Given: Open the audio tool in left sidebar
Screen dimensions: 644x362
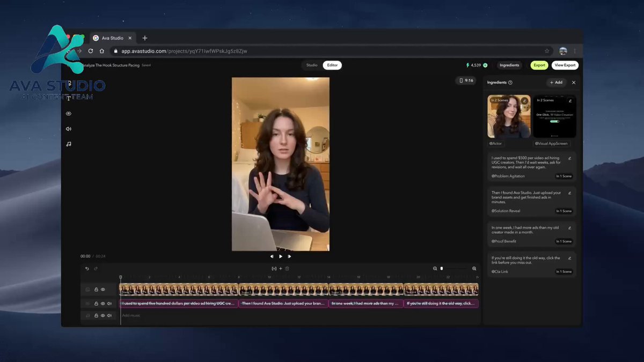Looking at the screenshot, I should [69, 129].
